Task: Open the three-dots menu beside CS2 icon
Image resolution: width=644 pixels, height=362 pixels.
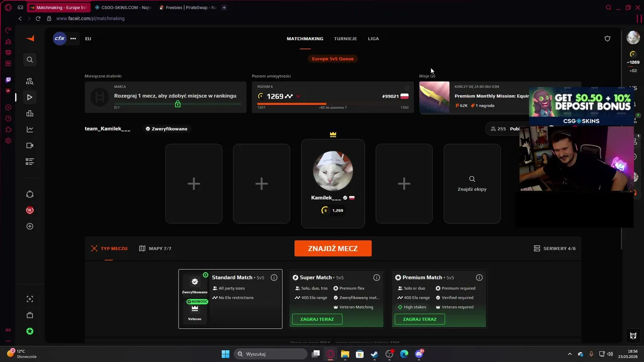Action: tap(73, 39)
